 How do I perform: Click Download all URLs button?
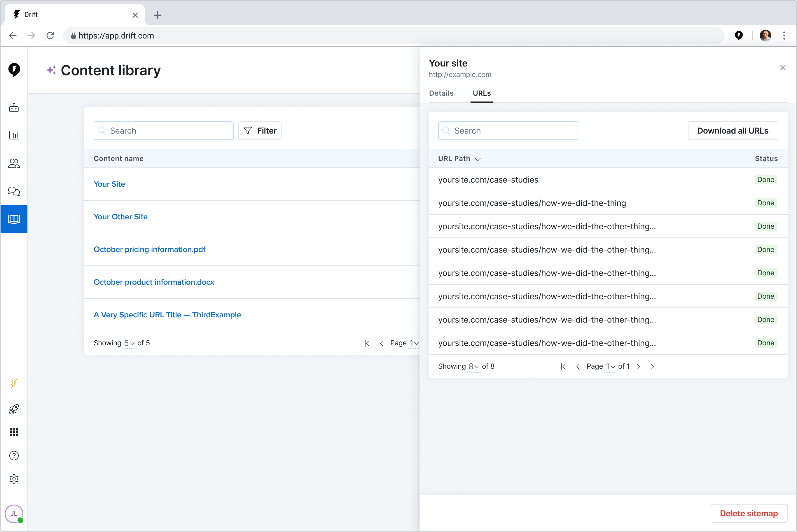pos(733,131)
